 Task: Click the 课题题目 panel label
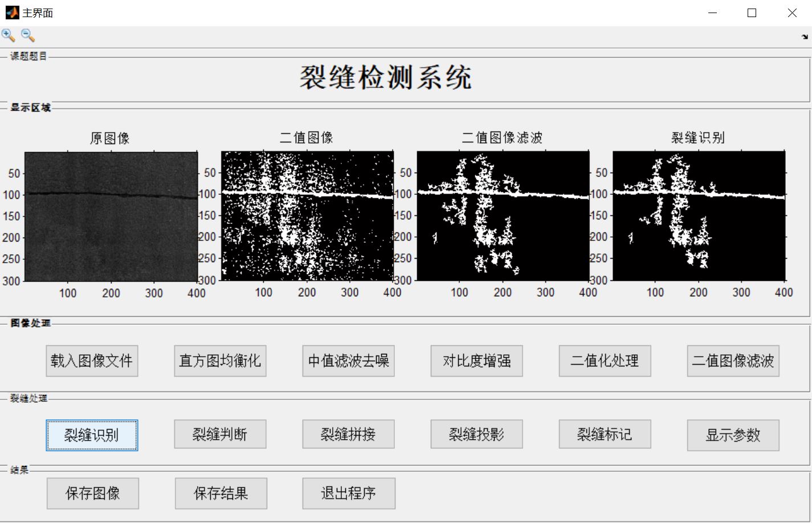pyautogui.click(x=29, y=56)
